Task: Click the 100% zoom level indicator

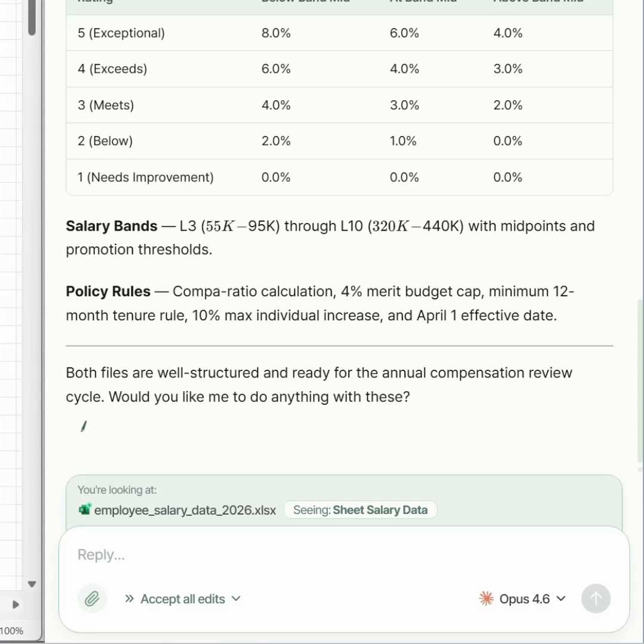Action: coord(12,631)
